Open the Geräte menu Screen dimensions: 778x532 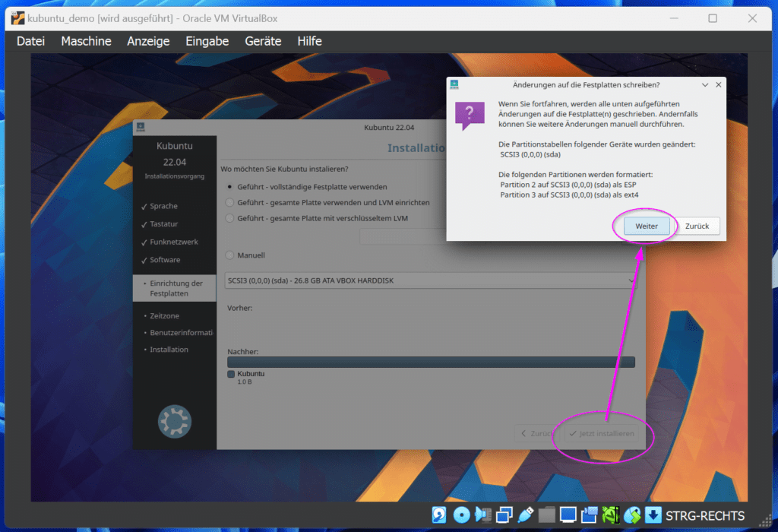(x=263, y=41)
